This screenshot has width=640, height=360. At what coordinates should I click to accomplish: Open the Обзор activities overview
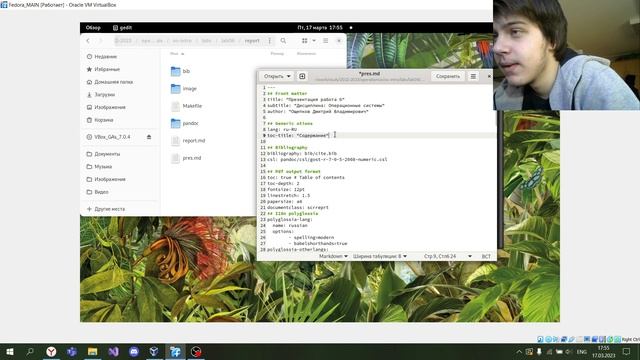pos(93,28)
